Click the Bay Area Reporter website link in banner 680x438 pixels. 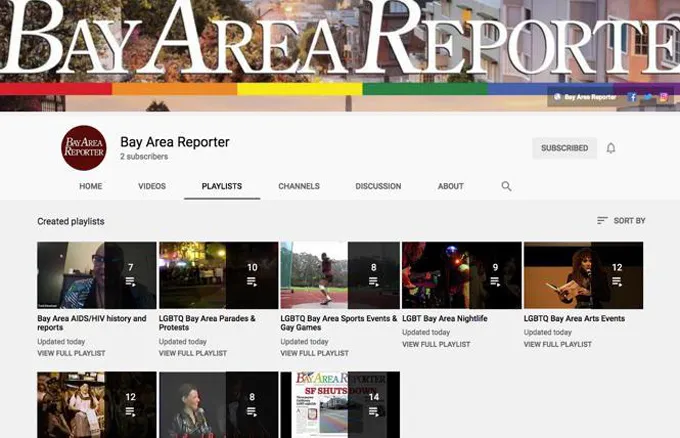point(585,97)
